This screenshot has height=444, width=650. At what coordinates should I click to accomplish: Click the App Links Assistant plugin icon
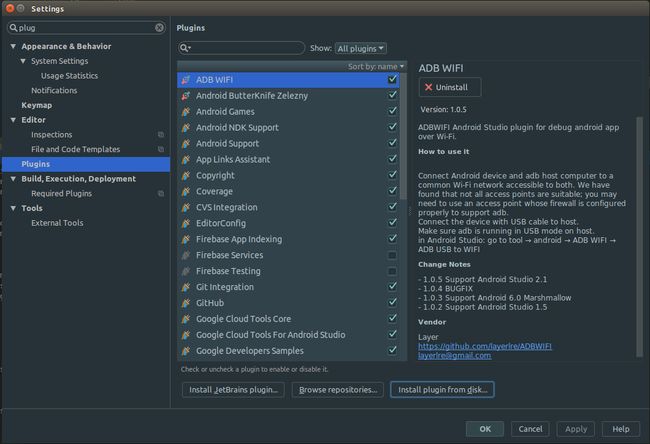coord(186,160)
